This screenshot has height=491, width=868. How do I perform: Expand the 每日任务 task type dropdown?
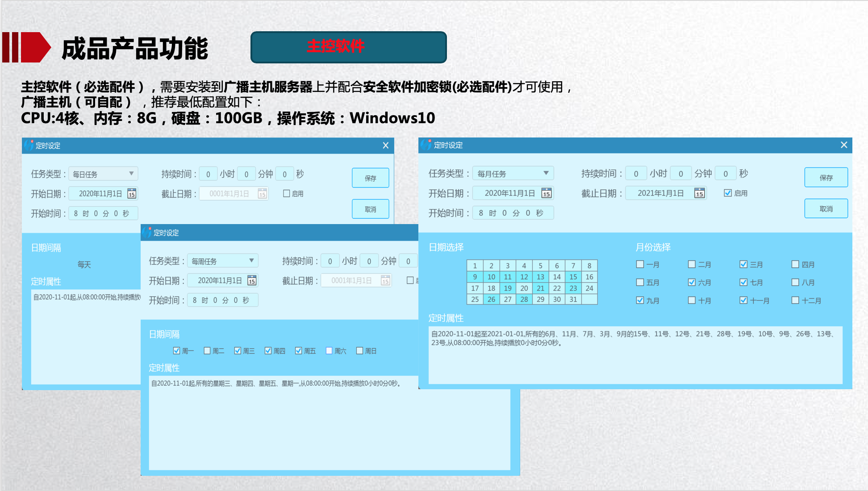point(131,174)
